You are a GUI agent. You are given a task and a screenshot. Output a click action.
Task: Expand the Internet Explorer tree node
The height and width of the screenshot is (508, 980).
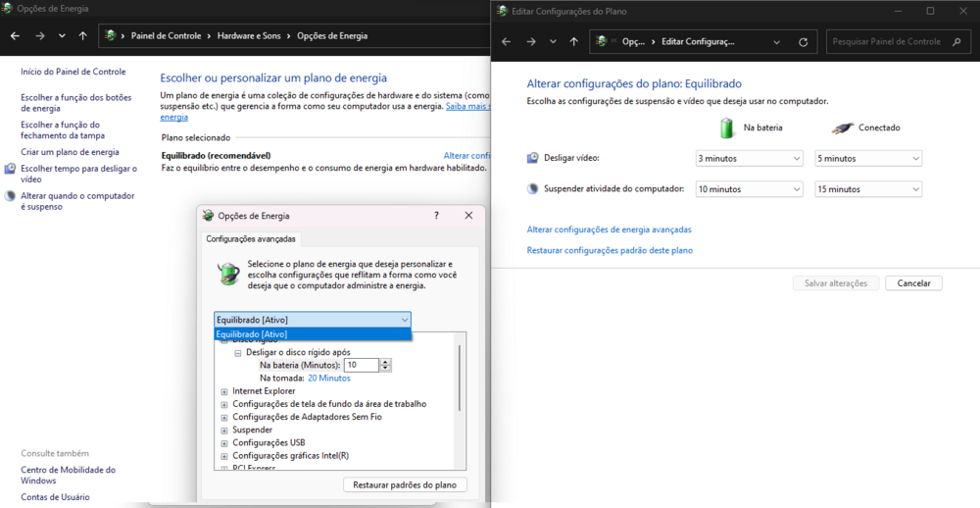click(224, 391)
